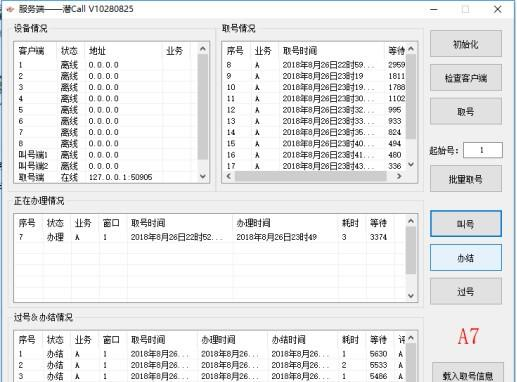Click the 检查客户端 button
517x382 pixels.
click(466, 78)
